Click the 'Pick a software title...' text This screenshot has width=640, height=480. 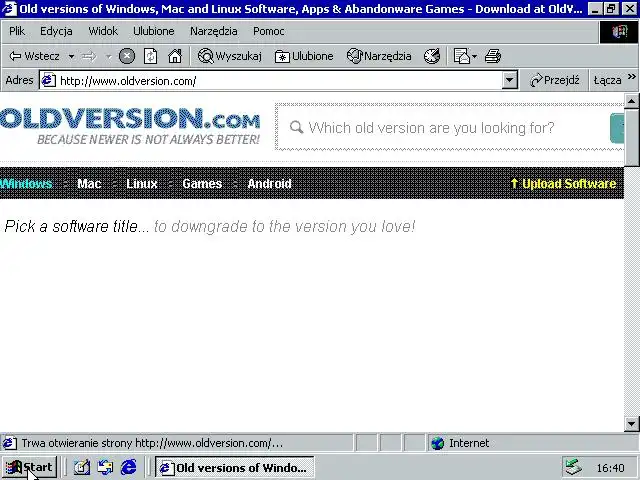pyautogui.click(x=77, y=227)
